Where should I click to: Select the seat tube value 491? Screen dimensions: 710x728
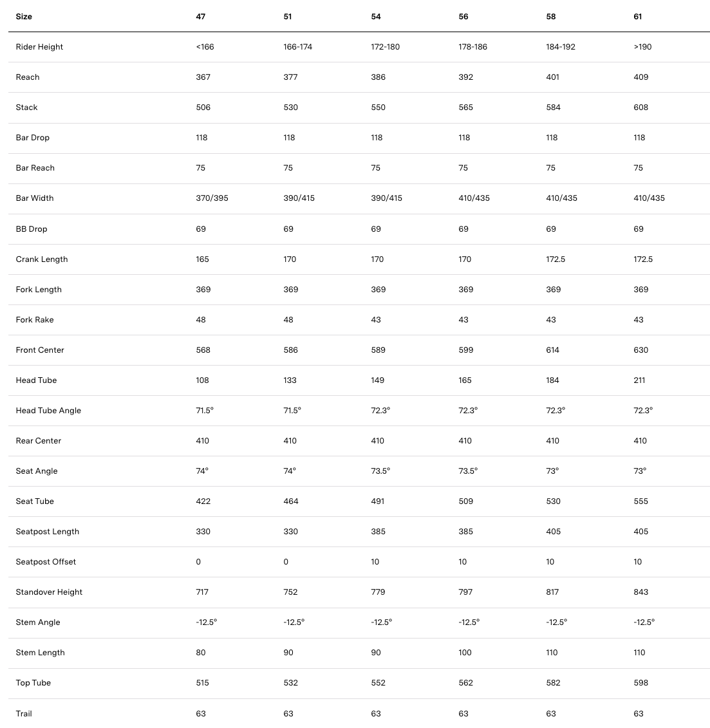378,501
